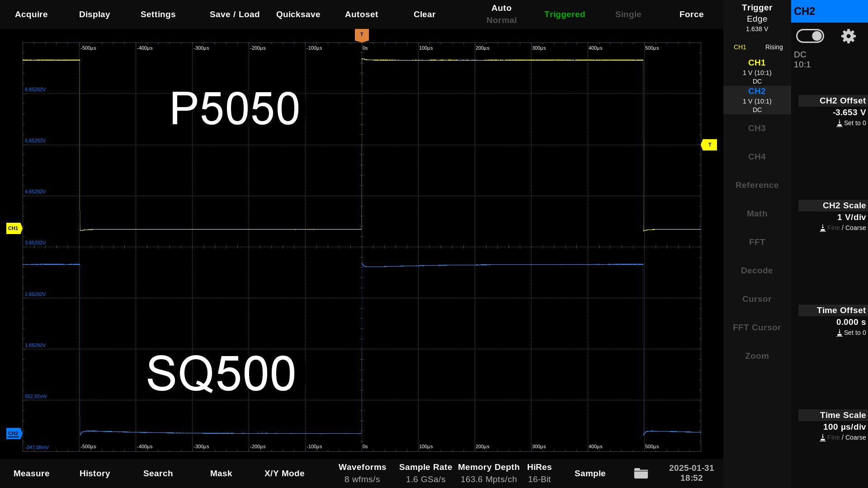Open the Zoom panel
868x488 pixels.
tap(757, 356)
